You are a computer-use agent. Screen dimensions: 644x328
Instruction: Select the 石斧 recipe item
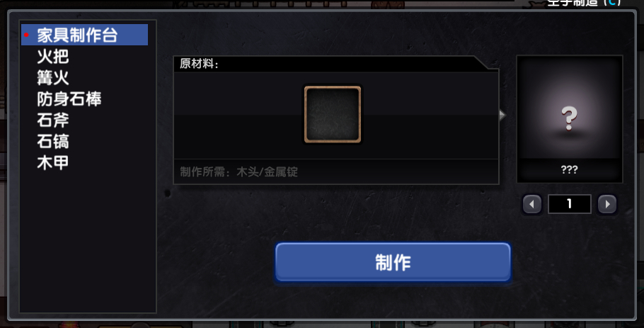pyautogui.click(x=52, y=120)
